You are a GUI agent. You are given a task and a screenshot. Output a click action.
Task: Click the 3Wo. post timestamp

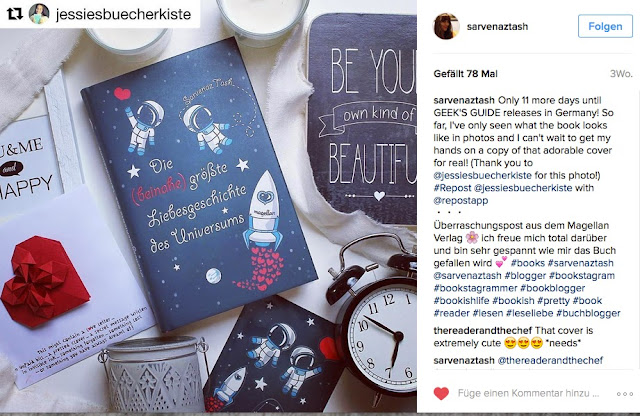621,74
